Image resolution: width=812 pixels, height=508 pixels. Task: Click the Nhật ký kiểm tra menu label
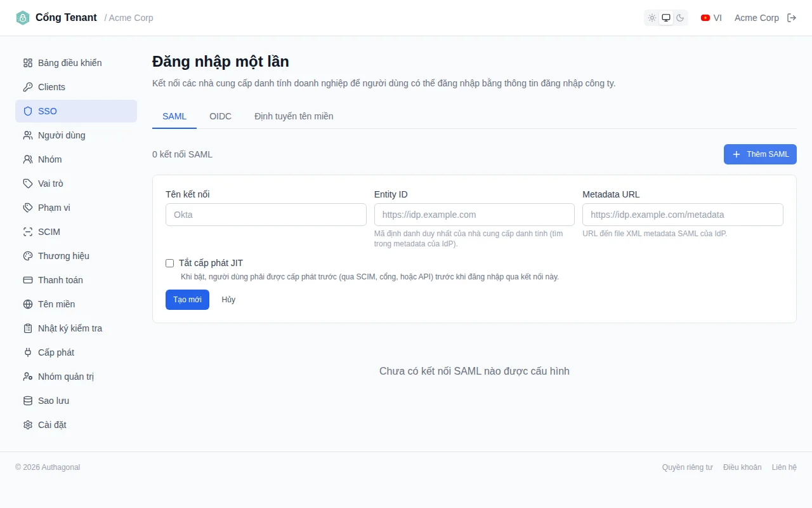click(x=70, y=328)
